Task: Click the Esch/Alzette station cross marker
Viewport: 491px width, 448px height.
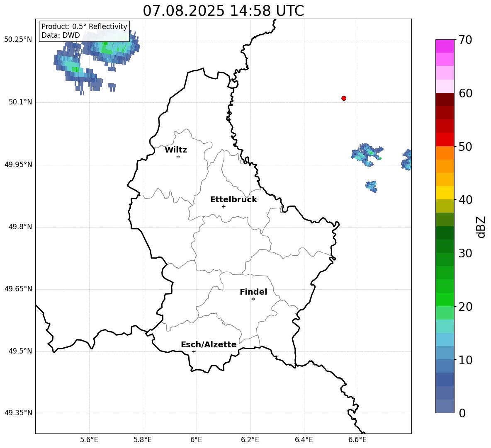Action: click(x=194, y=351)
